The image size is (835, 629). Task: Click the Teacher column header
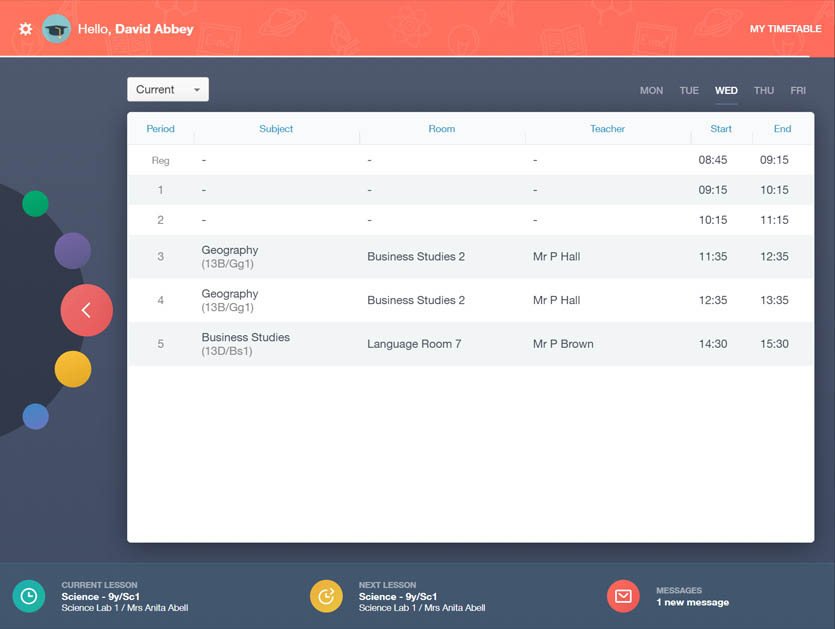click(x=607, y=129)
